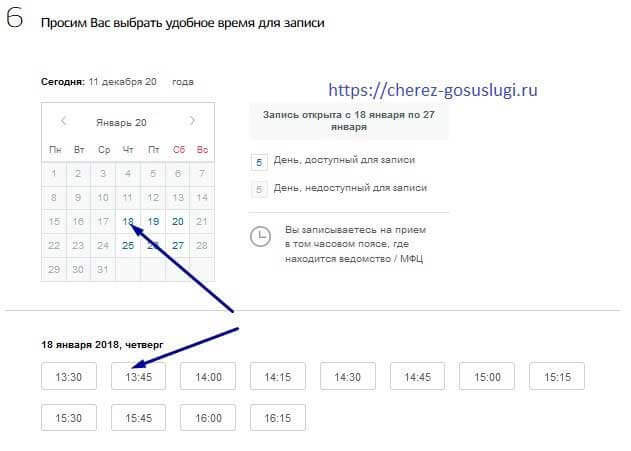Select January 25 in the calendar

point(128,245)
